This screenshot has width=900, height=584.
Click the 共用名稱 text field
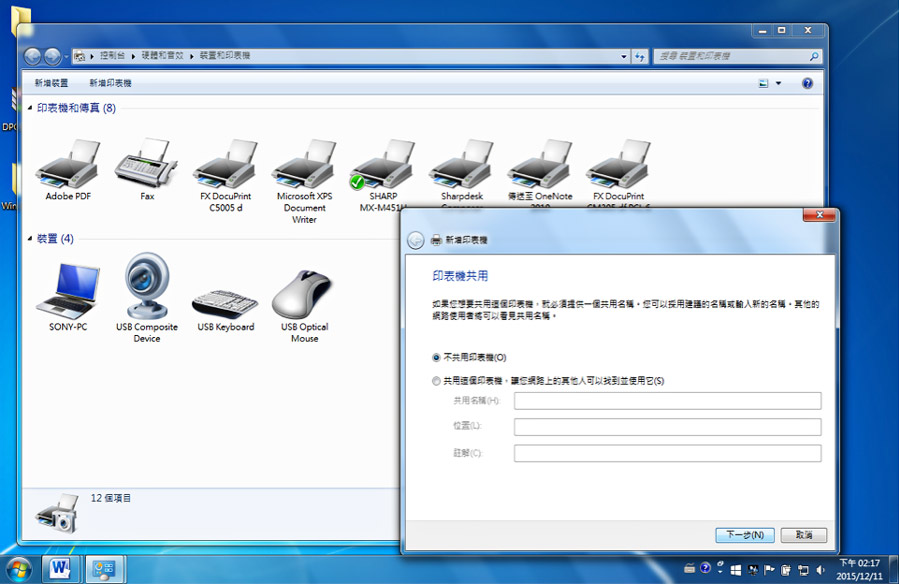(x=668, y=401)
